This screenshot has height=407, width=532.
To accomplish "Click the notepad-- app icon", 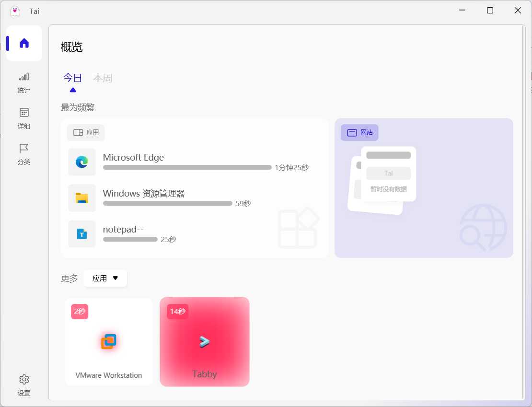I will 82,234.
